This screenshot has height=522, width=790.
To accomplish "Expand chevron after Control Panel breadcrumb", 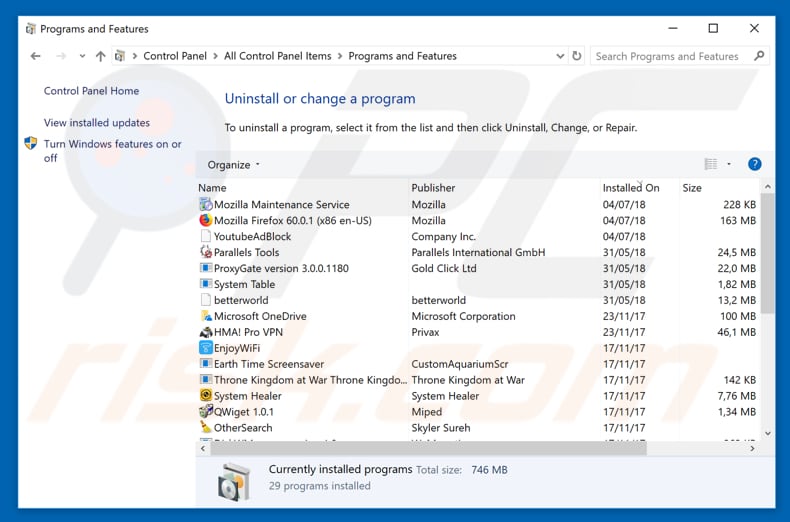I will [x=215, y=56].
